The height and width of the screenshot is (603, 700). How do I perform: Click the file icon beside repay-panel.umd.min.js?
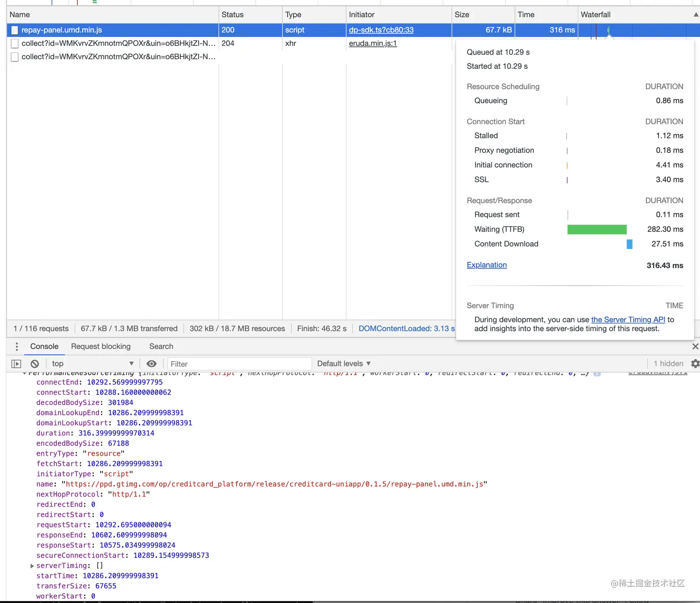15,30
